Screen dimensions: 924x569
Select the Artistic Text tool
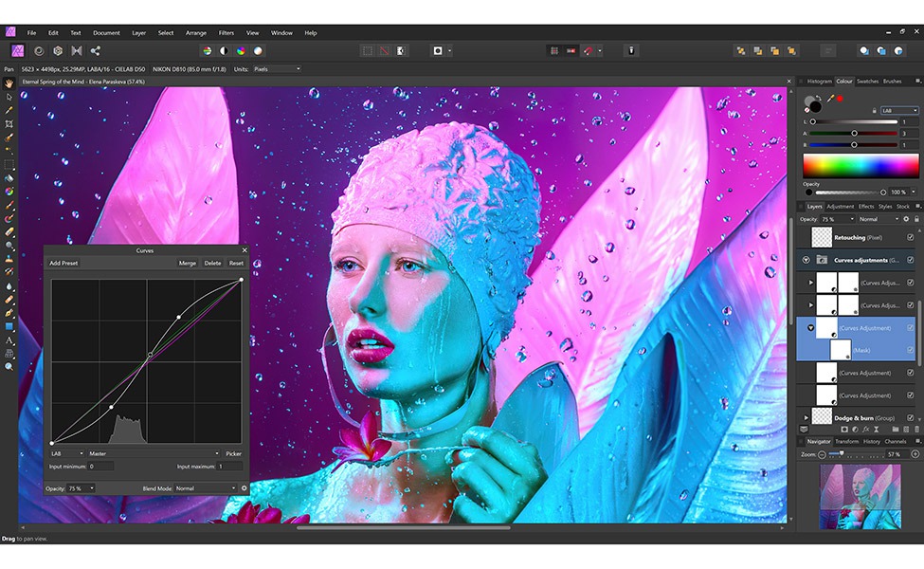pyautogui.click(x=9, y=340)
